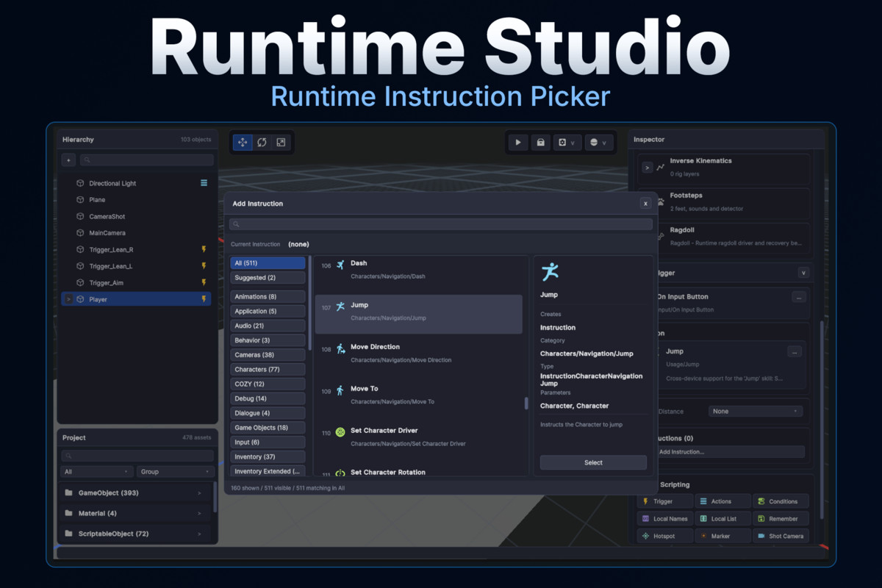Screen dimensions: 882x588
Task: Click the green Set Character Driver icon
Action: pyautogui.click(x=340, y=432)
